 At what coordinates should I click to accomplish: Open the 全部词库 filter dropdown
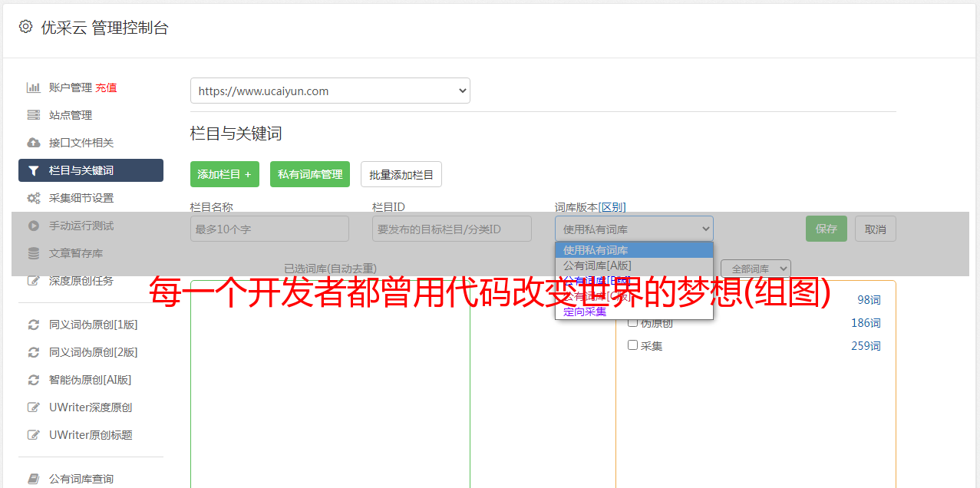point(756,269)
